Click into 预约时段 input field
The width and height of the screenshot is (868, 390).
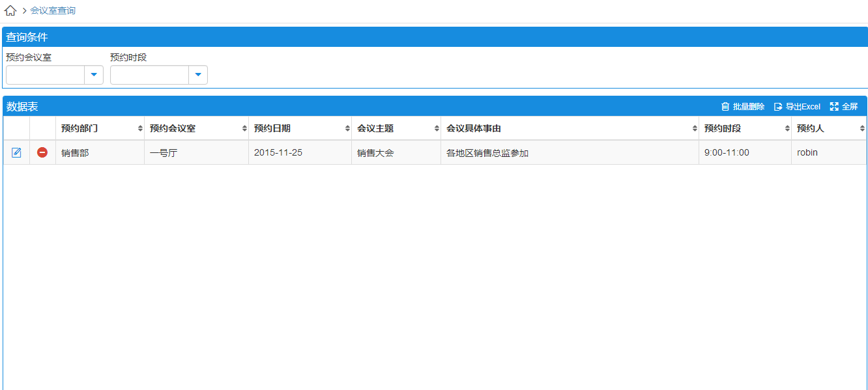pyautogui.click(x=150, y=76)
